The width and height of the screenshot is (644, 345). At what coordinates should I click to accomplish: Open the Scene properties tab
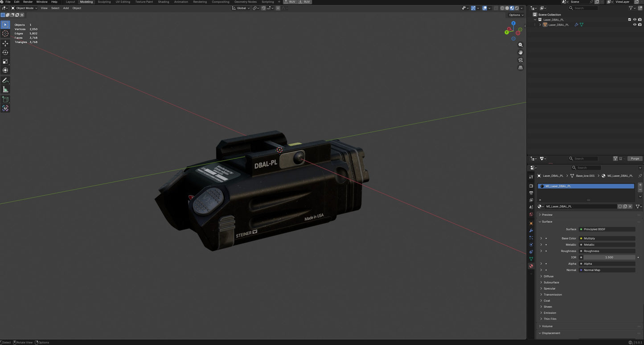[x=531, y=207]
